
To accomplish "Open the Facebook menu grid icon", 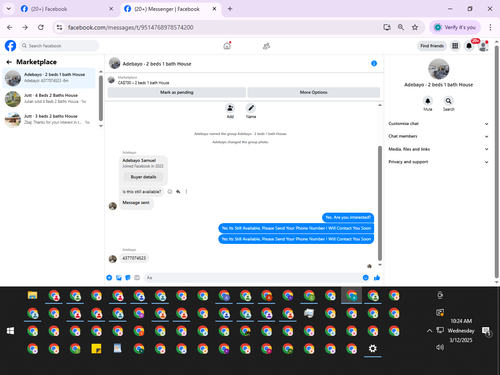I will point(455,46).
